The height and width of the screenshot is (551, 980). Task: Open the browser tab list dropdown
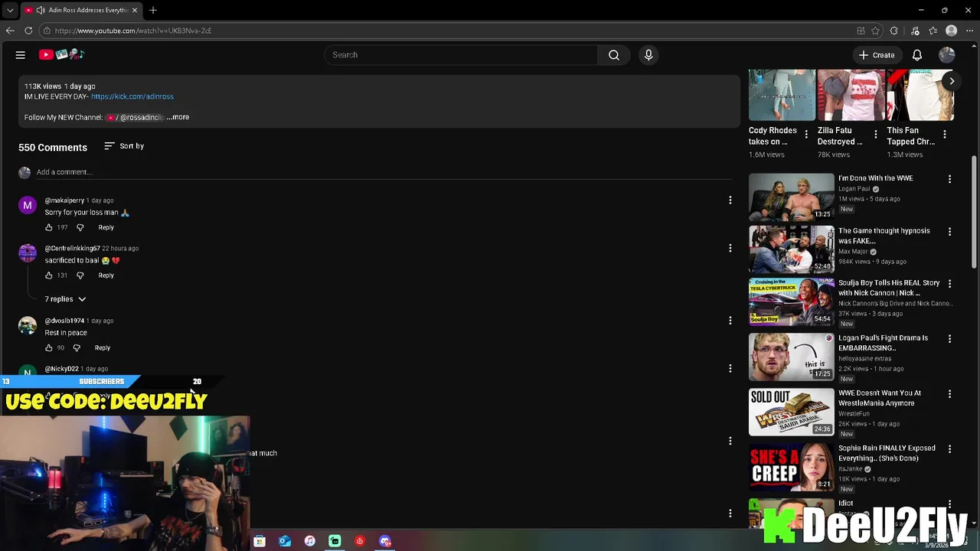(x=9, y=10)
